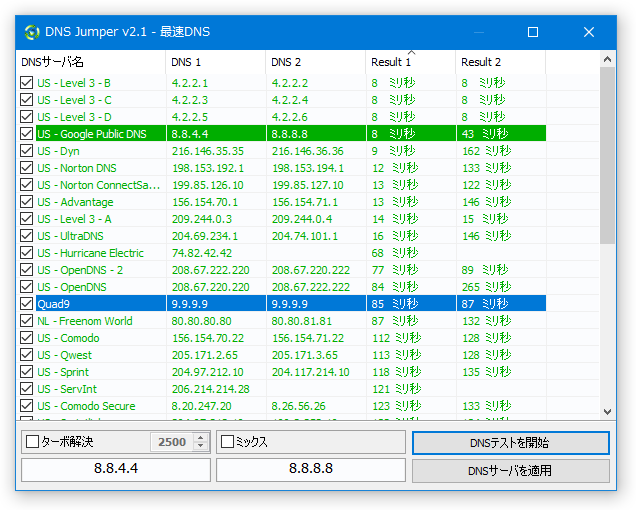
Task: Start the test with DNSテストを開始 button
Action: tap(511, 443)
